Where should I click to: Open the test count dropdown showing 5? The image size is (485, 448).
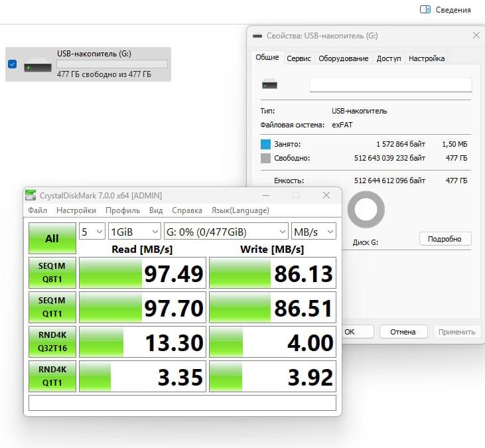(92, 232)
